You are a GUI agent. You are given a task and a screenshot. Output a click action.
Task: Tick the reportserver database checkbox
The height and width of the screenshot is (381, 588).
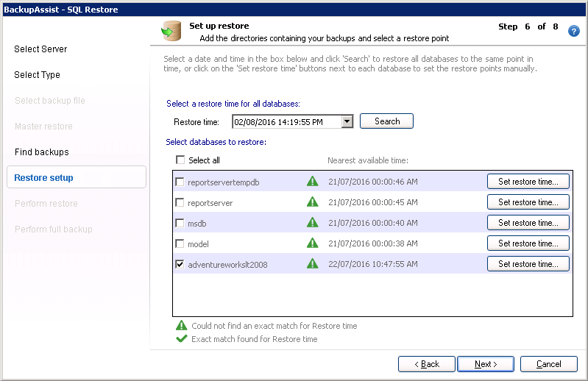click(x=180, y=202)
